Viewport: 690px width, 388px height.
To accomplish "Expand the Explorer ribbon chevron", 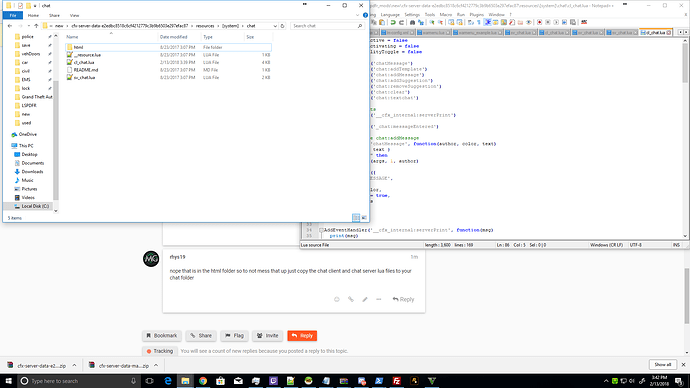I will coord(357,15).
